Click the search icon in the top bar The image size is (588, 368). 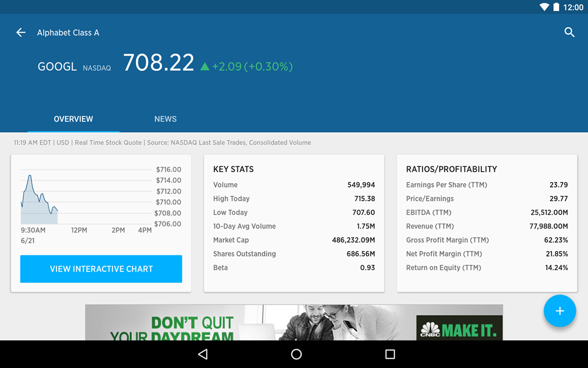tap(570, 32)
